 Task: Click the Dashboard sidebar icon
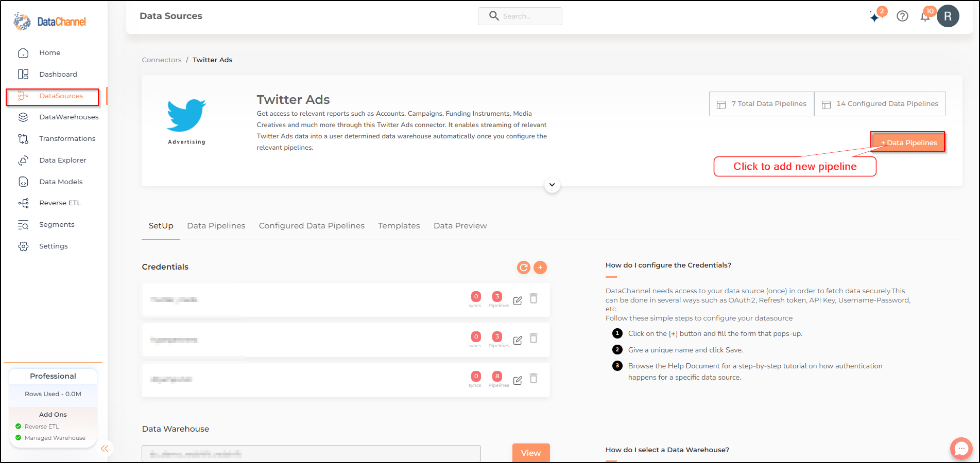pos(23,74)
